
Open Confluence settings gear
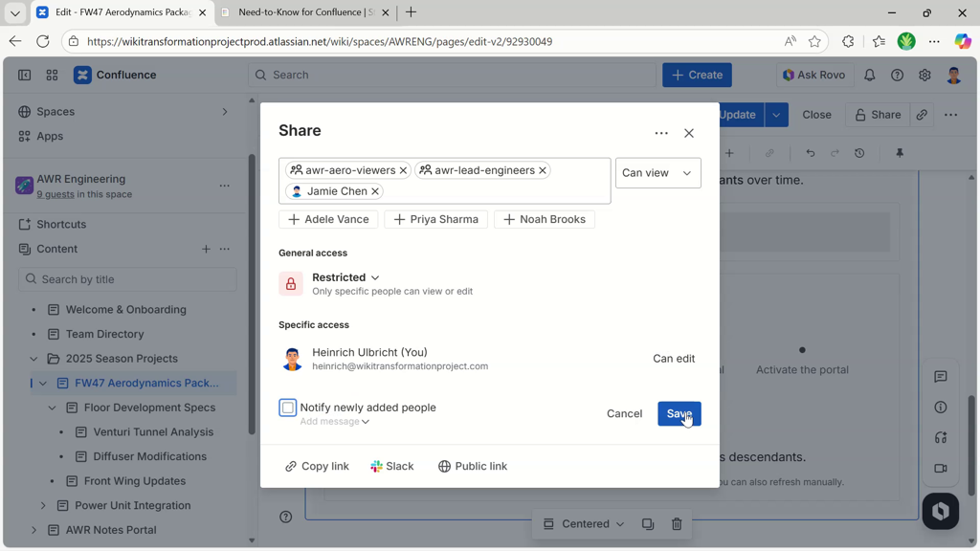(x=924, y=75)
